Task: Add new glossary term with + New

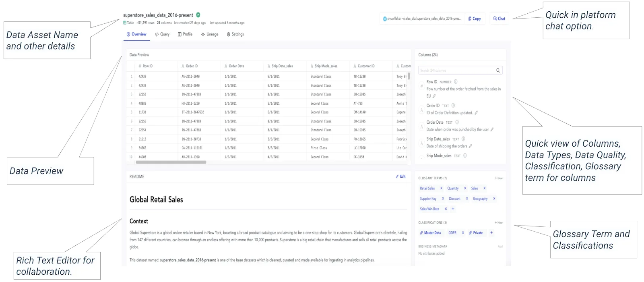Action: pos(499,178)
